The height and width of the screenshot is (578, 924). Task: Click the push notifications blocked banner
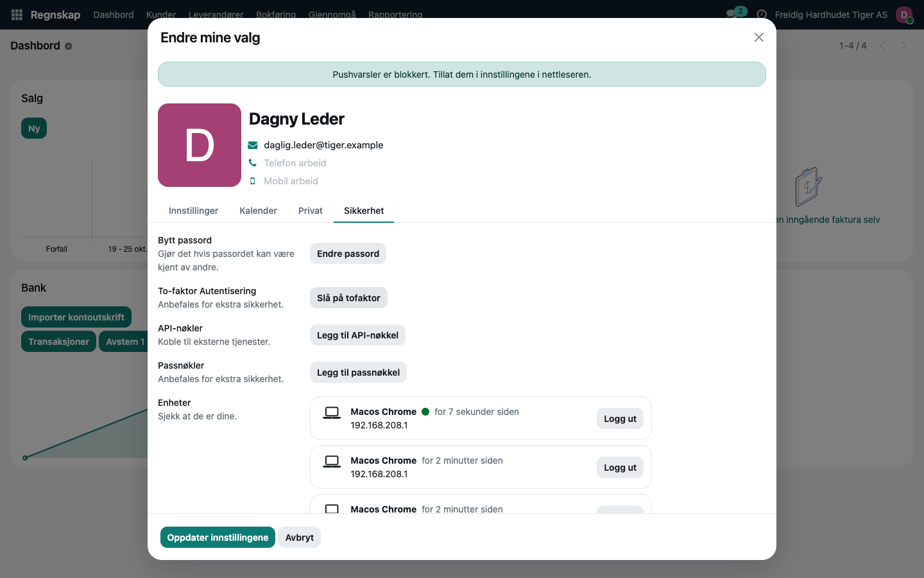[462, 74]
